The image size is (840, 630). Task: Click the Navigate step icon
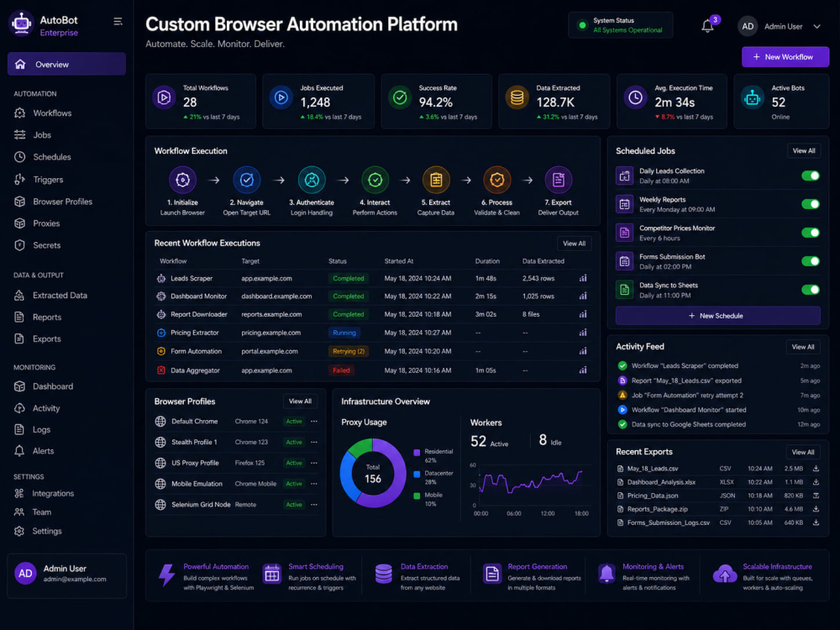[x=246, y=180]
